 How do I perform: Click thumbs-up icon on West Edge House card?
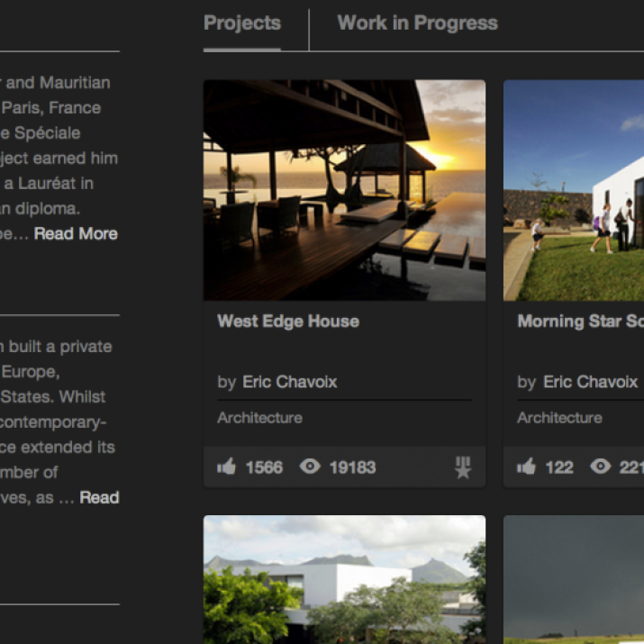coord(226,467)
